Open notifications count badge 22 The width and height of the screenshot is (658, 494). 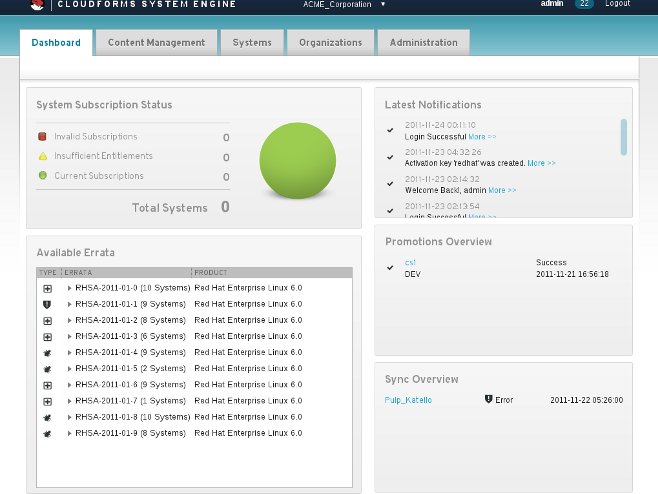coord(584,3)
